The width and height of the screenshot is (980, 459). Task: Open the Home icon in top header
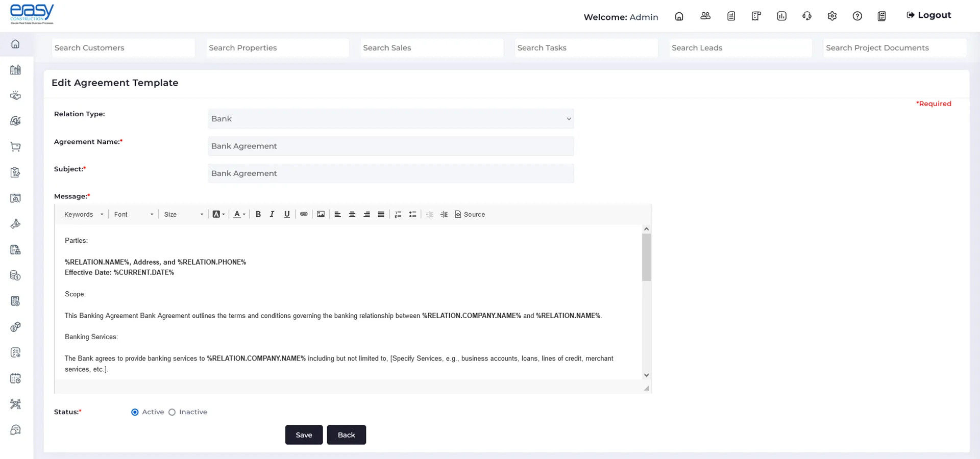pos(679,16)
